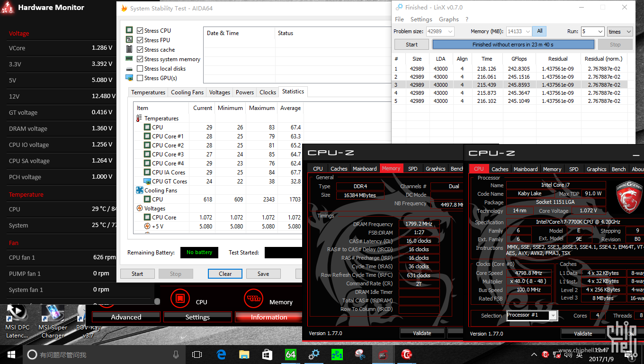
Task: Open the Windows Start menu
Action: pyautogui.click(x=11, y=355)
